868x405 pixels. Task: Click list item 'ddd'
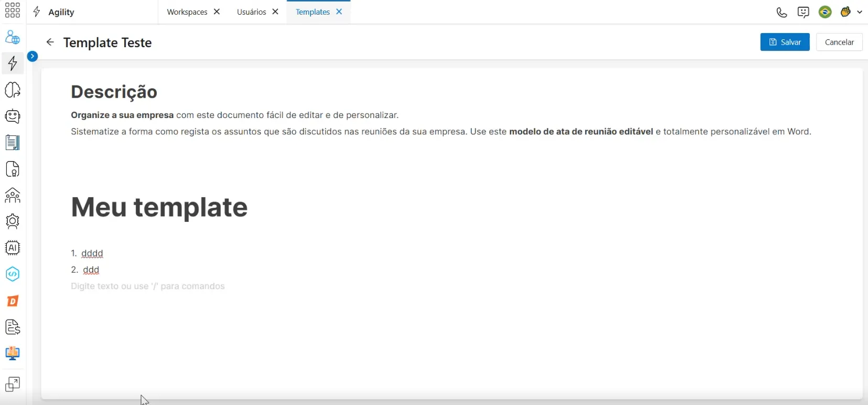click(x=91, y=270)
